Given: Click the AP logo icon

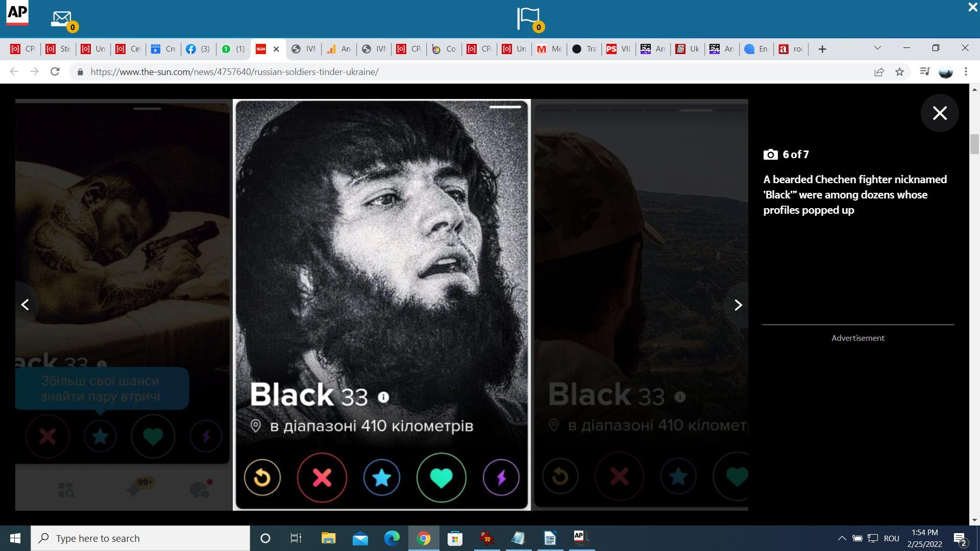Looking at the screenshot, I should coord(17,13).
